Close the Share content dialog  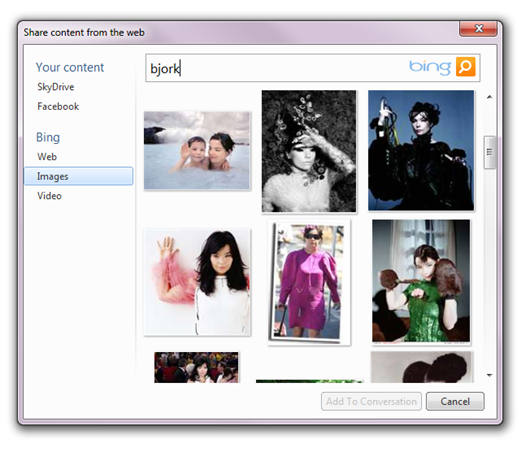478,29
